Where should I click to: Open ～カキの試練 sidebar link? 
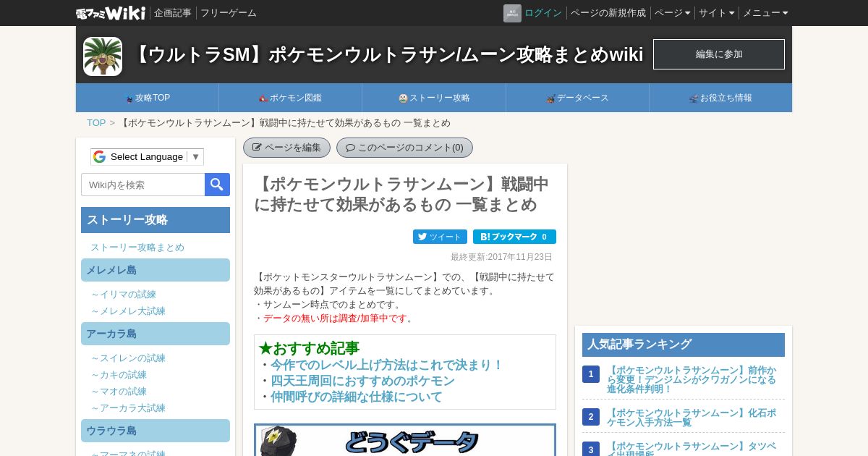click(119, 375)
